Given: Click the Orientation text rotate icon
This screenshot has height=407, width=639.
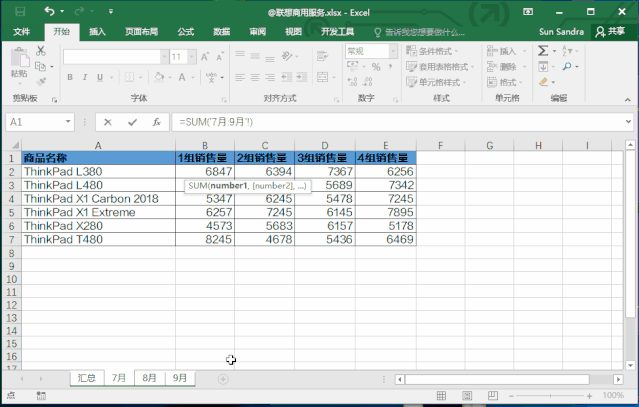Looking at the screenshot, I should 287,56.
